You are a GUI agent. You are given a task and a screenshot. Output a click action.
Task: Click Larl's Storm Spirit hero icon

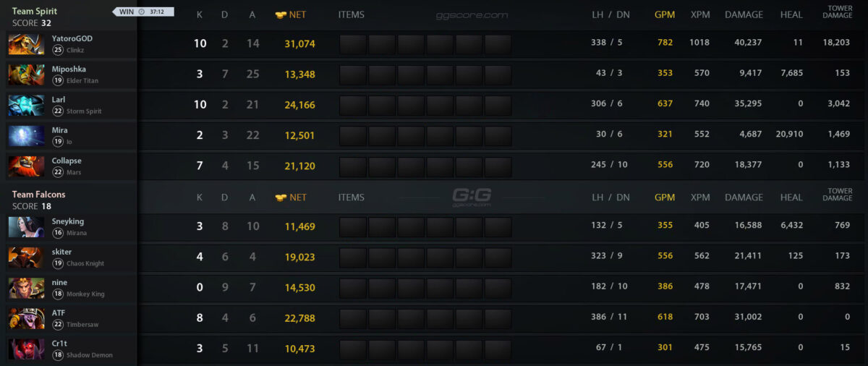pyautogui.click(x=26, y=105)
